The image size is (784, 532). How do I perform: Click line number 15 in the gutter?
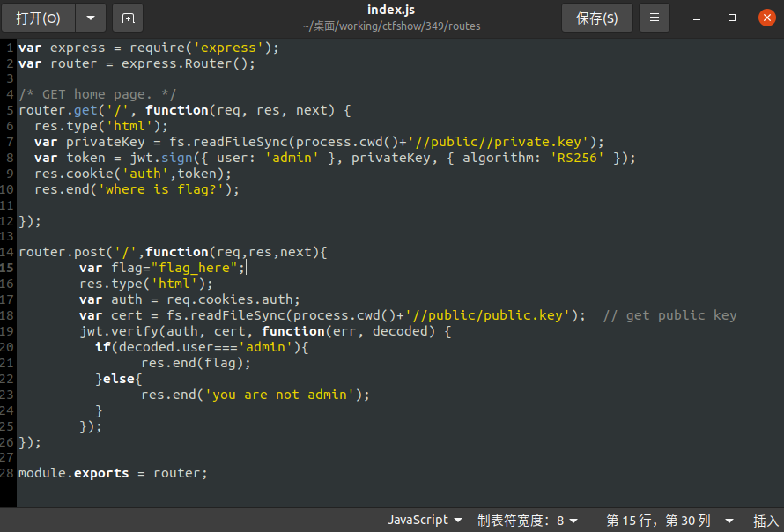point(7,268)
